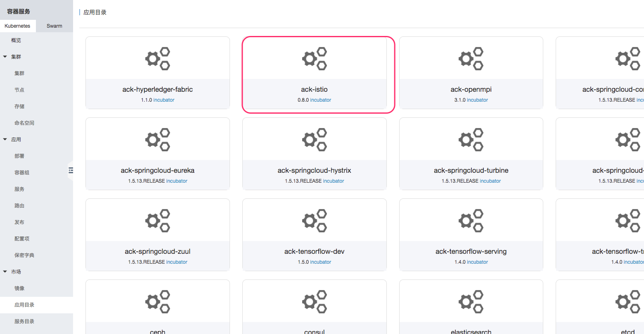Click incubator link under ack-openmpi
The height and width of the screenshot is (334, 644).
(477, 100)
